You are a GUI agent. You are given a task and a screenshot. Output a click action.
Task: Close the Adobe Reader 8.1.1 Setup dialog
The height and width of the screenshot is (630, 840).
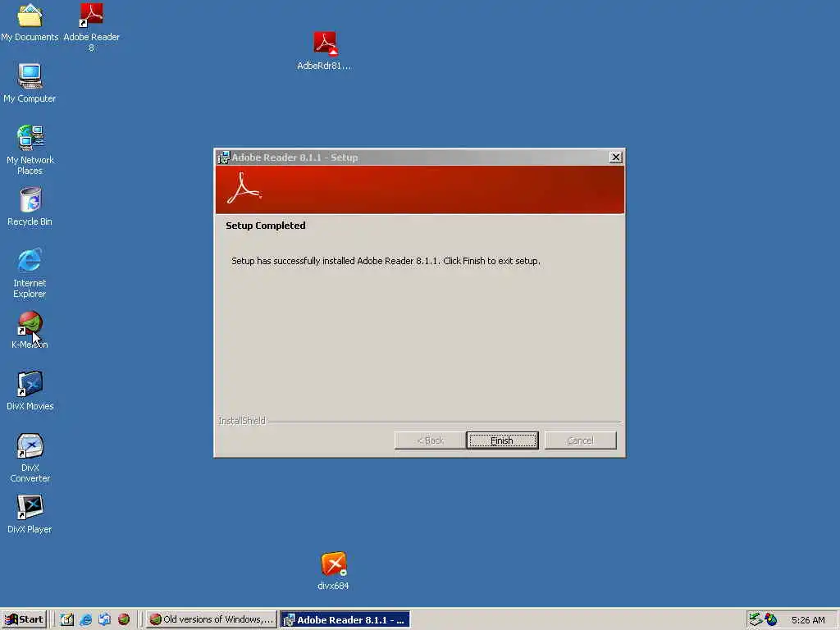[x=615, y=157]
